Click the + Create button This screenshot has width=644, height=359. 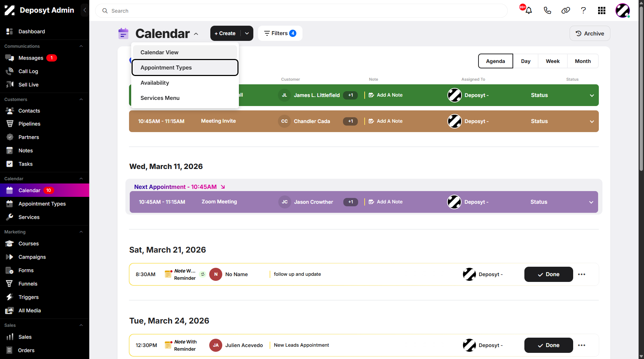coord(226,33)
